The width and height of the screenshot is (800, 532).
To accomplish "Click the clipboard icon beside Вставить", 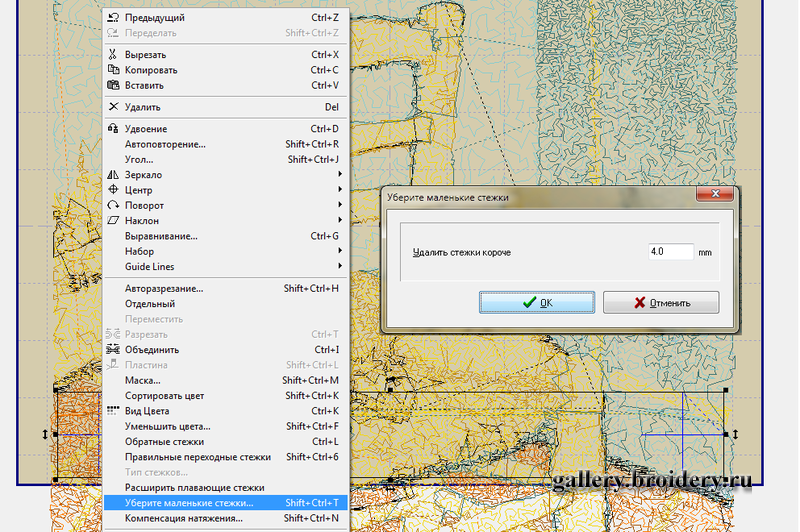I will [113, 86].
